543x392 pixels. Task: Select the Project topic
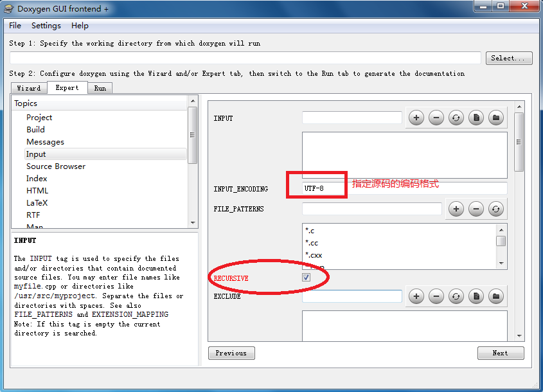[39, 118]
